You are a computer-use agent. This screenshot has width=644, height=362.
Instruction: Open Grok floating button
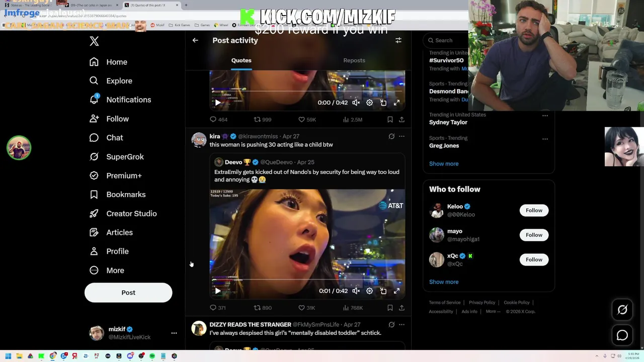coord(622,310)
